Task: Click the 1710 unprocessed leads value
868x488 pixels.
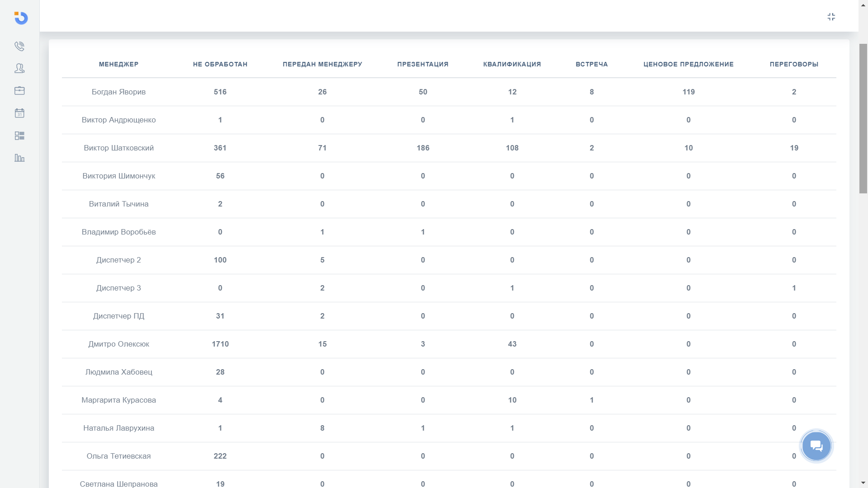Action: click(x=220, y=344)
